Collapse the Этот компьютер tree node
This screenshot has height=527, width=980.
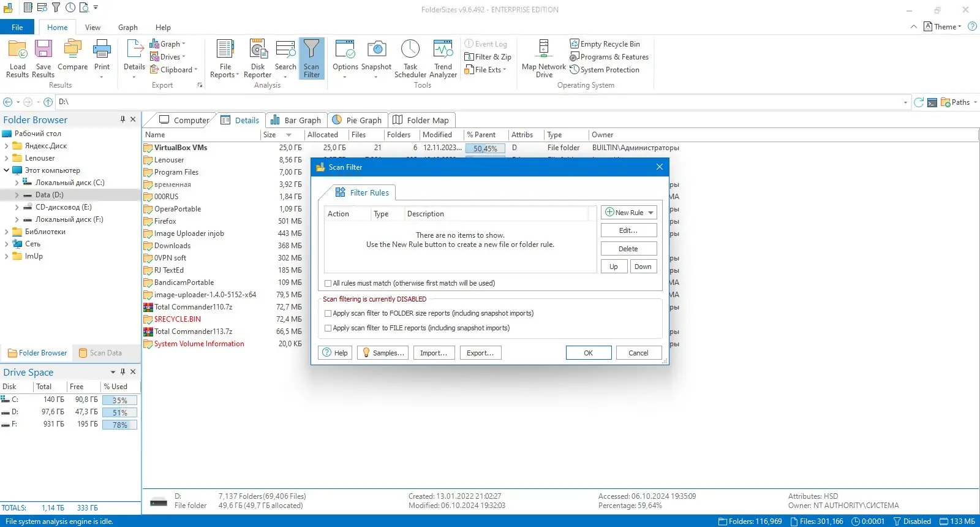(6, 170)
